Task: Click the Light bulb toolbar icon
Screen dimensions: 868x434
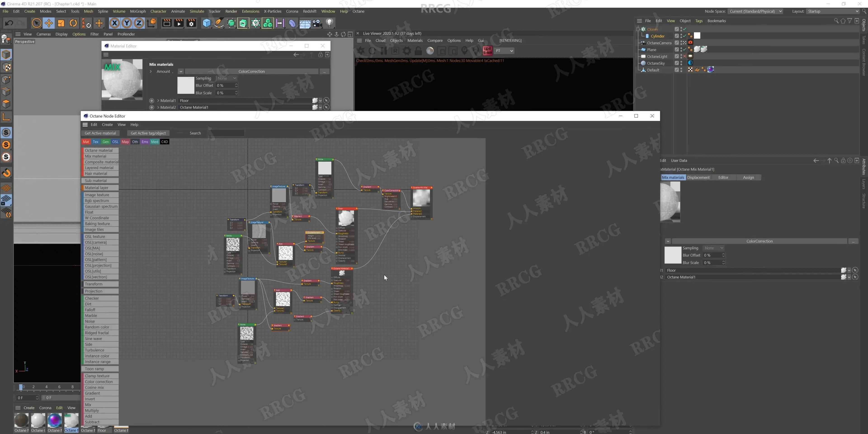Action: 330,23
